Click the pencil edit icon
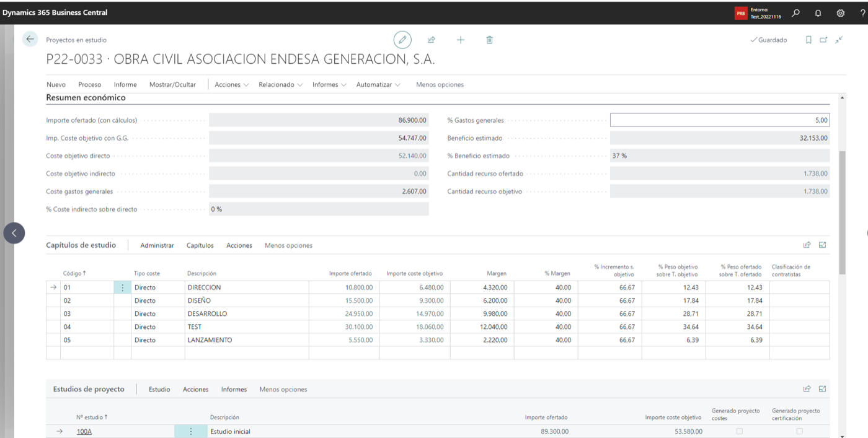The height and width of the screenshot is (438, 868). (x=402, y=40)
